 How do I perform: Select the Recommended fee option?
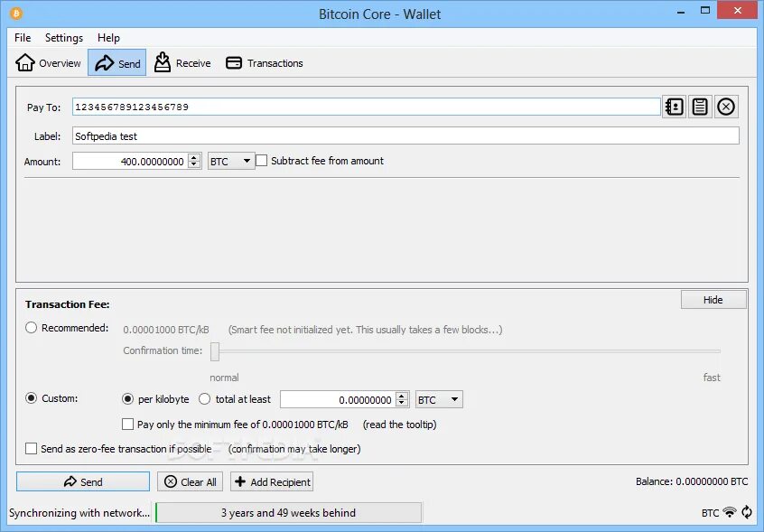pyautogui.click(x=32, y=327)
